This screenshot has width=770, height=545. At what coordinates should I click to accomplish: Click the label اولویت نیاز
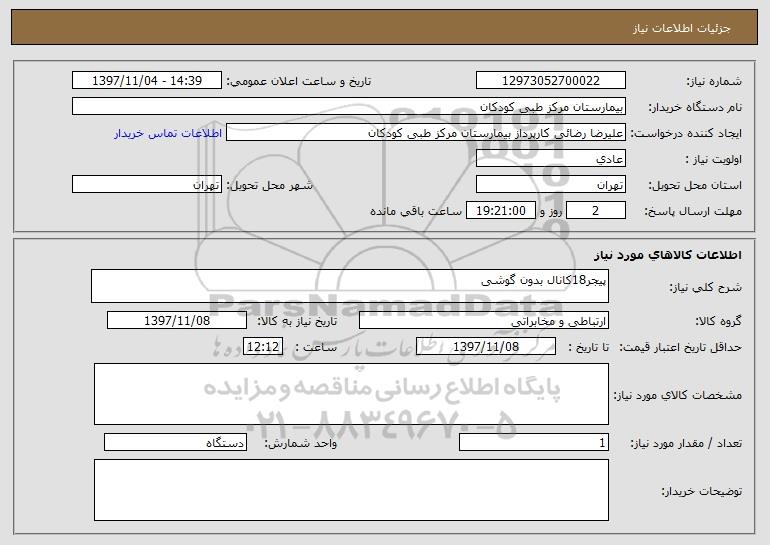pos(714,160)
